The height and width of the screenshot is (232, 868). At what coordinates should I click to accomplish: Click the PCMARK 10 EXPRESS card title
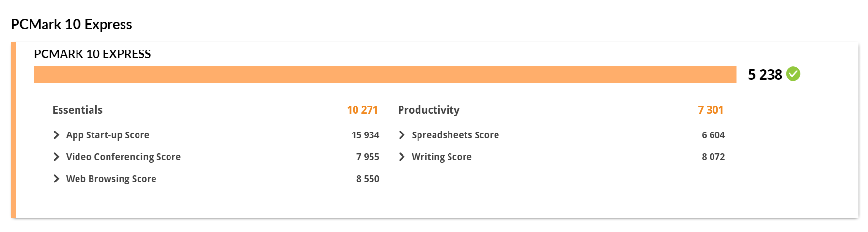(93, 54)
